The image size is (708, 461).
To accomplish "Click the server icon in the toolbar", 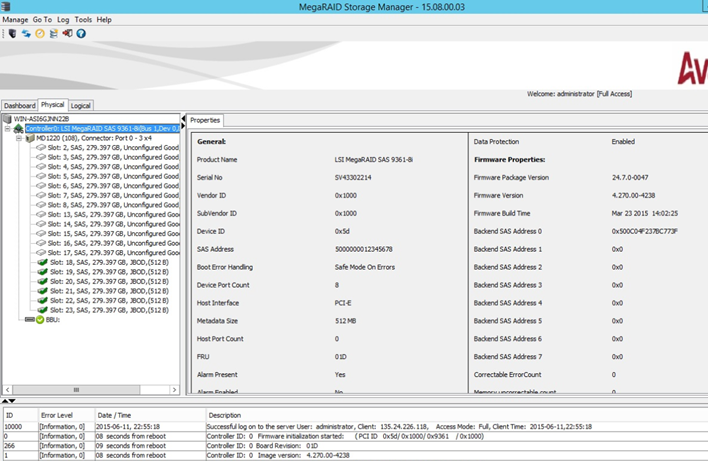I will point(11,33).
